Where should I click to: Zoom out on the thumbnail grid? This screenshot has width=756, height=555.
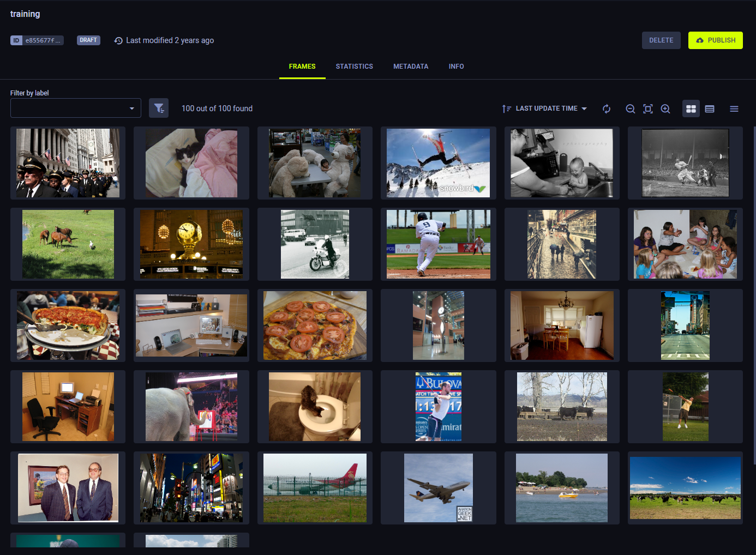tap(631, 108)
